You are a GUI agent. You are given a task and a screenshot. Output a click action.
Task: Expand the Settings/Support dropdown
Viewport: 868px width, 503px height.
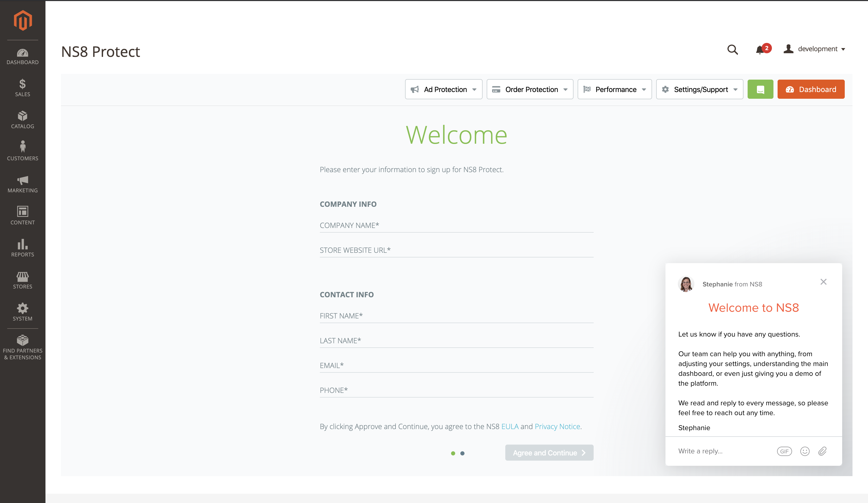[x=700, y=90]
